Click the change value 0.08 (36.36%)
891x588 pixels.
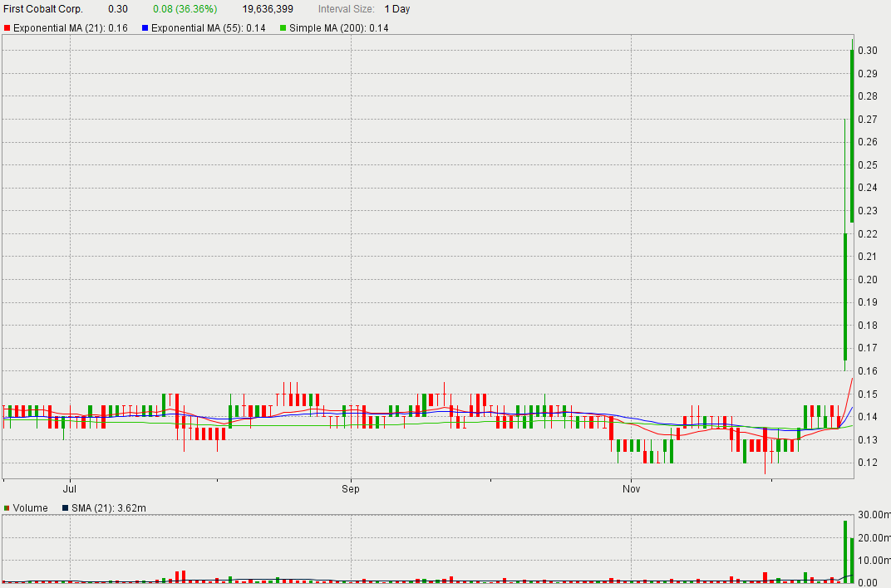185,9
